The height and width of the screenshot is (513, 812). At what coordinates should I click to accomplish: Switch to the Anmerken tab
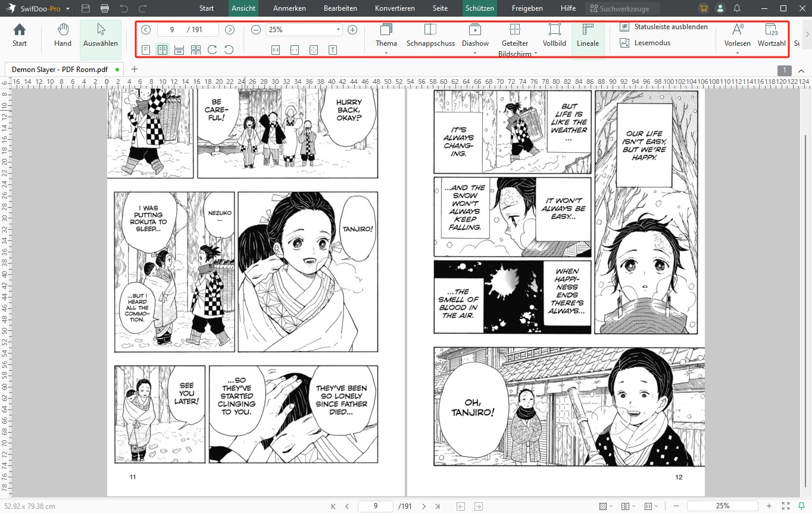[289, 8]
